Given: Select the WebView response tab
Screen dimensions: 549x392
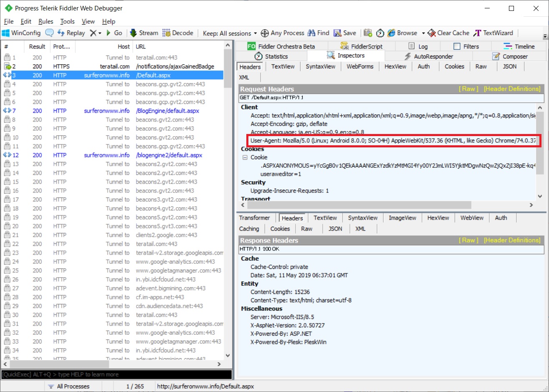Looking at the screenshot, I should tap(472, 218).
